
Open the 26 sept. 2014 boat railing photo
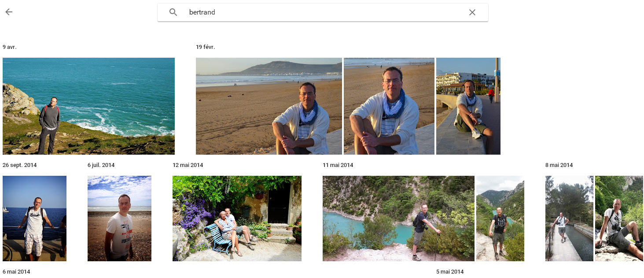(x=34, y=219)
